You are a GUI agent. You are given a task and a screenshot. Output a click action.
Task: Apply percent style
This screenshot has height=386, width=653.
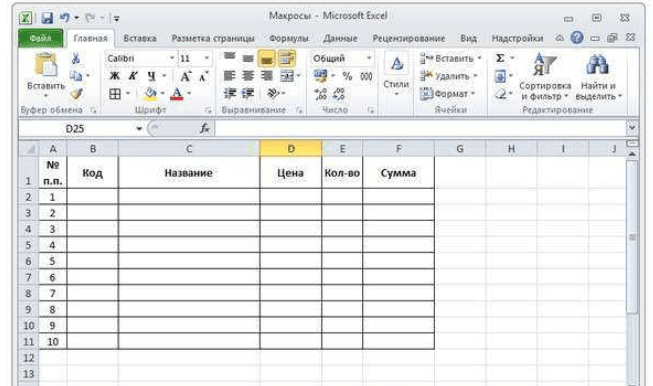point(347,76)
